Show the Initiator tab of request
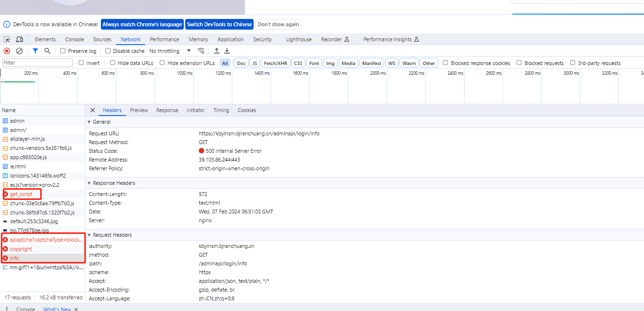644x311 pixels. [x=196, y=110]
